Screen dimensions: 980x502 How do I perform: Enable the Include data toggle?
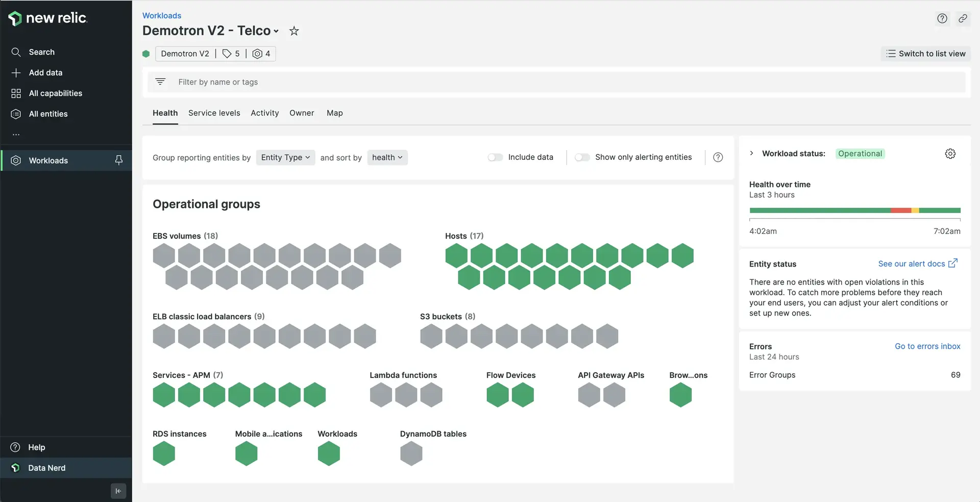point(495,157)
